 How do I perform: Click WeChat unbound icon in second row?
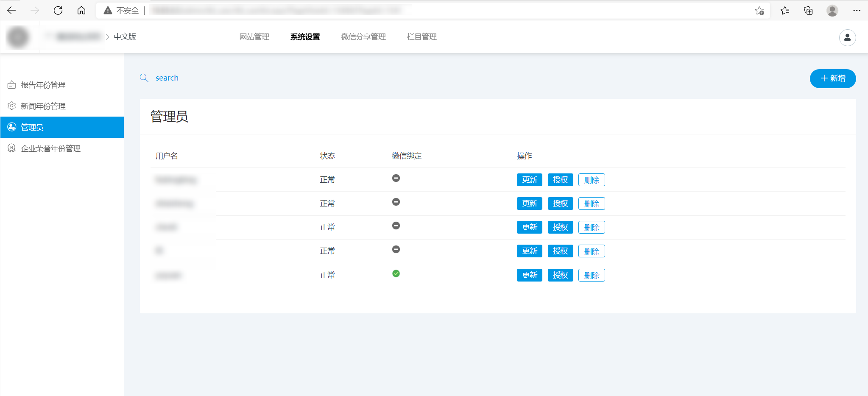[396, 202]
